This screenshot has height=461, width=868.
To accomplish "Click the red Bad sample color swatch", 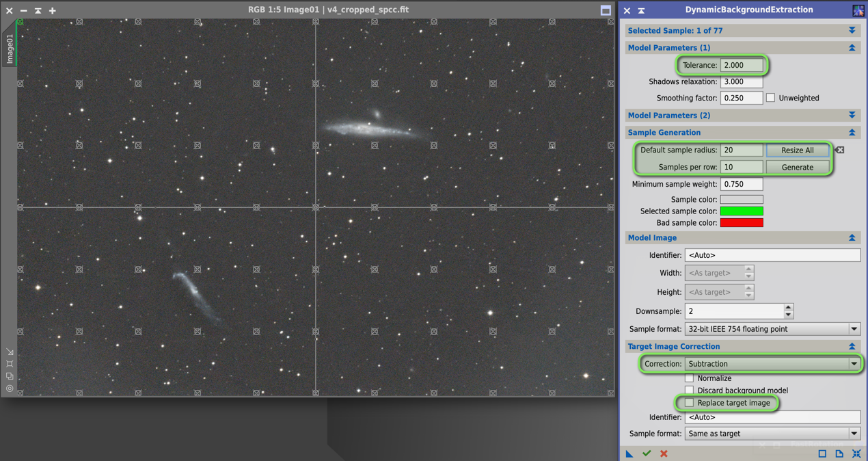I will click(x=742, y=223).
